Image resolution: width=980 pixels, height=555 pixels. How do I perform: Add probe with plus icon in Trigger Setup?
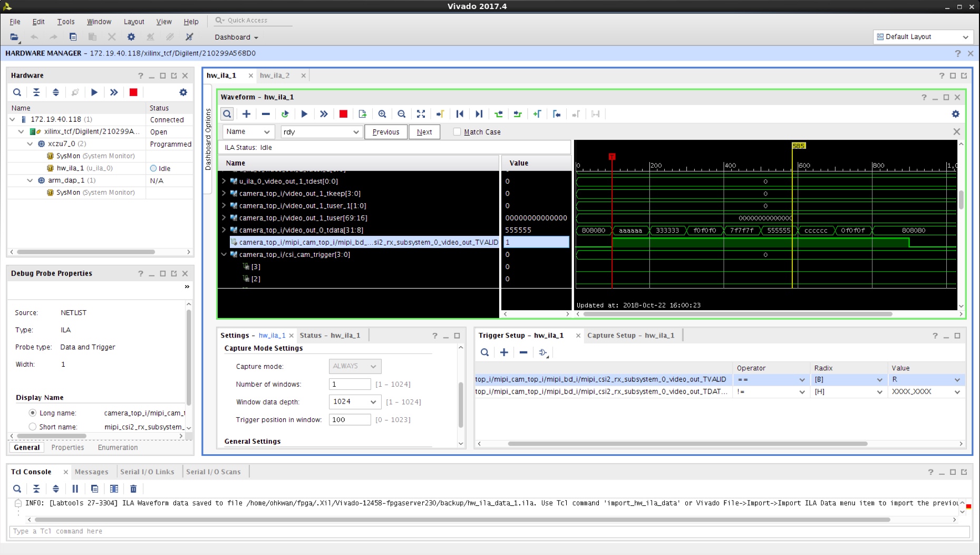(x=504, y=352)
